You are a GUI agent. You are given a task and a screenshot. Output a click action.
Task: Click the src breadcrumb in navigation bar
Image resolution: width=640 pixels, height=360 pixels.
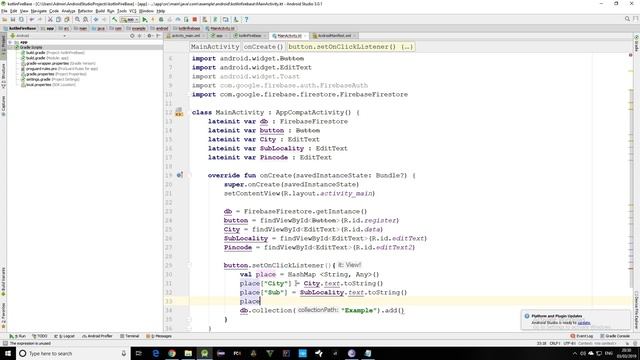point(64,29)
